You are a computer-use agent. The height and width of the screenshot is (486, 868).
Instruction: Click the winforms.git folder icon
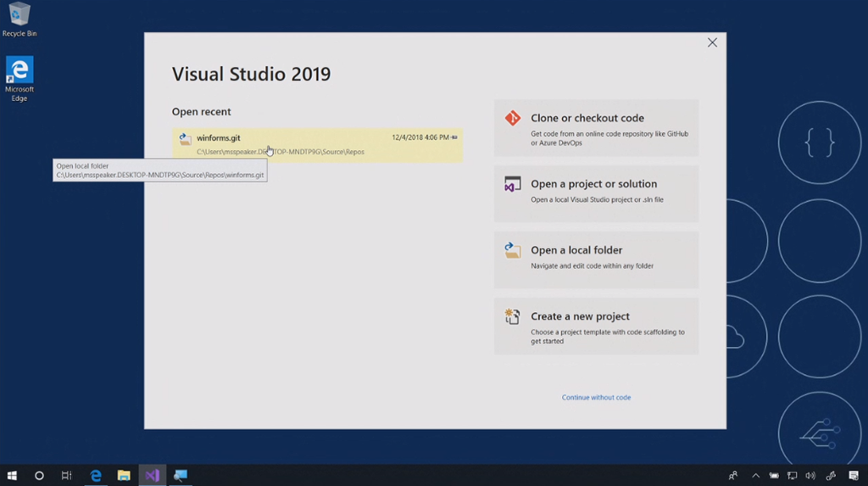pyautogui.click(x=185, y=139)
